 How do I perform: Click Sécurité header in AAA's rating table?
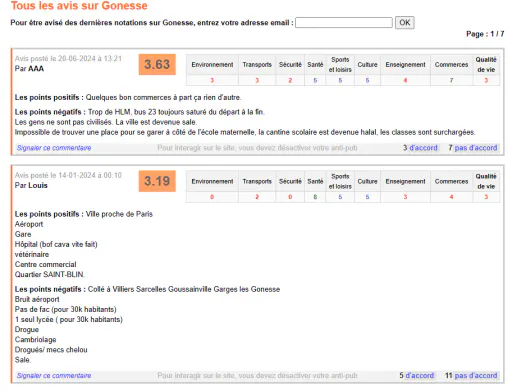290,65
